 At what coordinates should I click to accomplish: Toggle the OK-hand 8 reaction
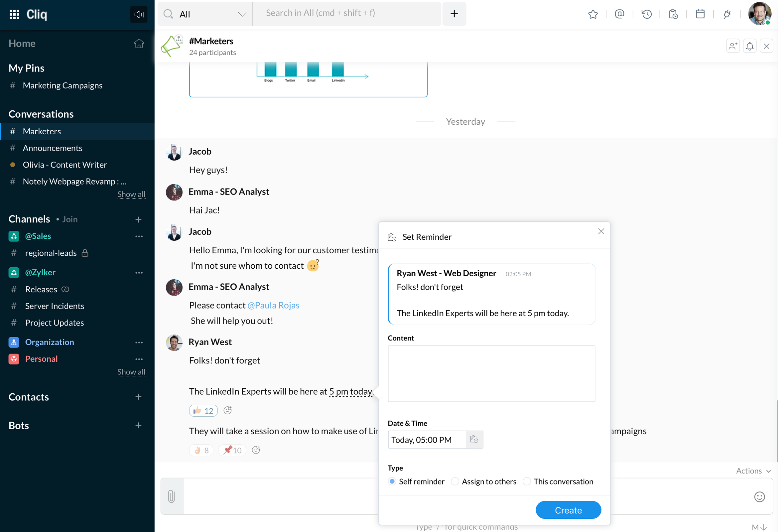[x=201, y=450]
